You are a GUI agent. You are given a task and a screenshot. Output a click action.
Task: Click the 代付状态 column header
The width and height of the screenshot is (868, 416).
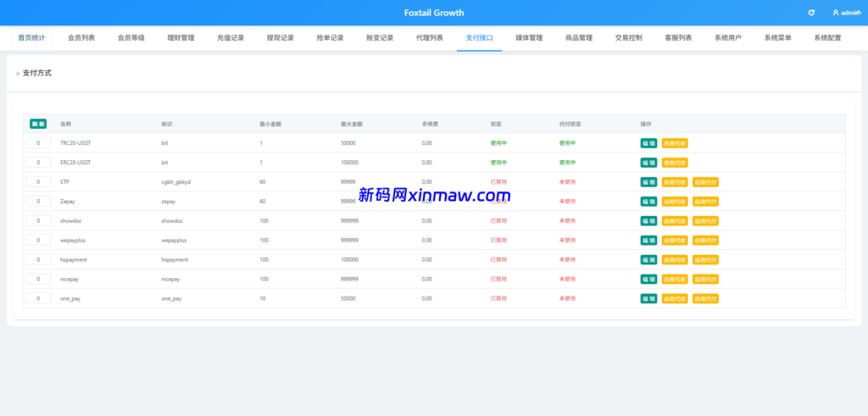(570, 124)
